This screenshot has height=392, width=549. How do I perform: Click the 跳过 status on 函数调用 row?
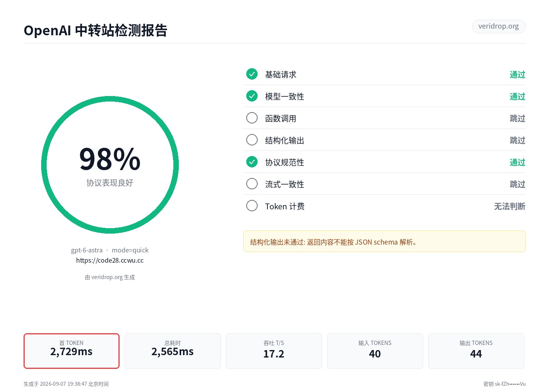point(518,118)
